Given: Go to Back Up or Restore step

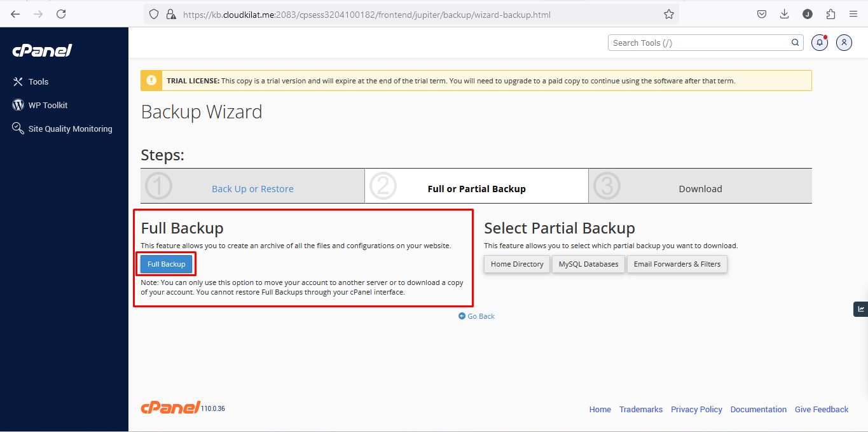Looking at the screenshot, I should click(x=252, y=189).
